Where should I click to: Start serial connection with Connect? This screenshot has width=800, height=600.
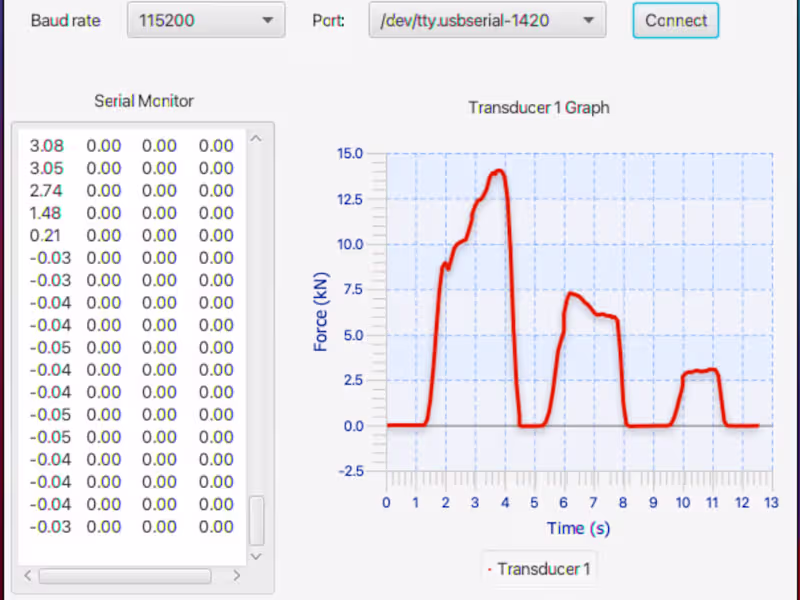click(675, 19)
